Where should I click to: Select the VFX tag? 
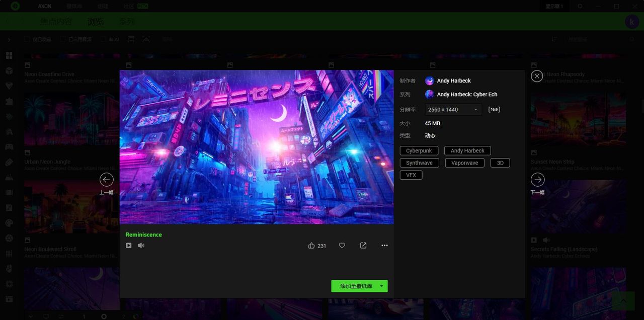pos(411,175)
